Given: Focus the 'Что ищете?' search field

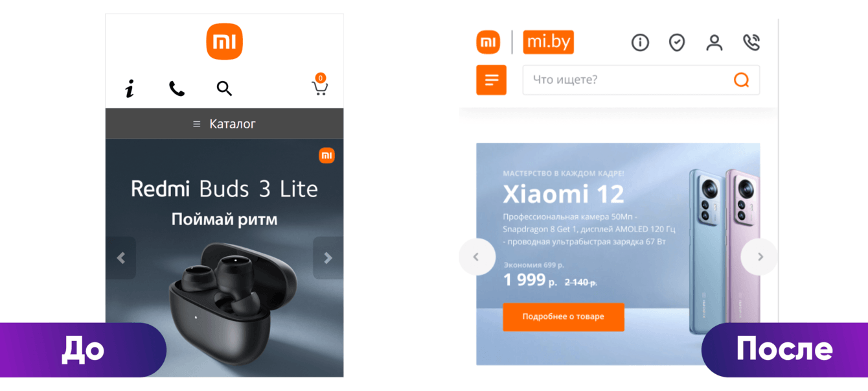Looking at the screenshot, I should click(641, 80).
